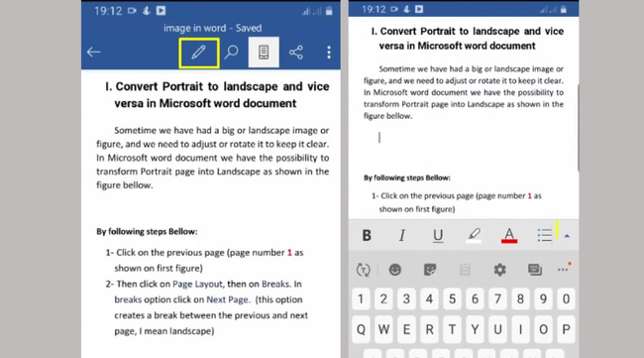Open three-dot overflow menu
The height and width of the screenshot is (358, 644).
tap(329, 53)
